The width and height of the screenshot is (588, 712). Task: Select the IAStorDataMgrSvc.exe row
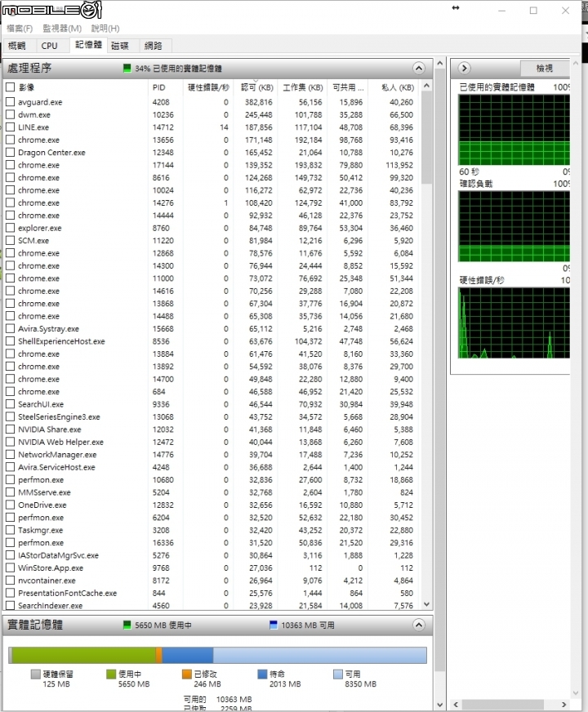pos(212,555)
